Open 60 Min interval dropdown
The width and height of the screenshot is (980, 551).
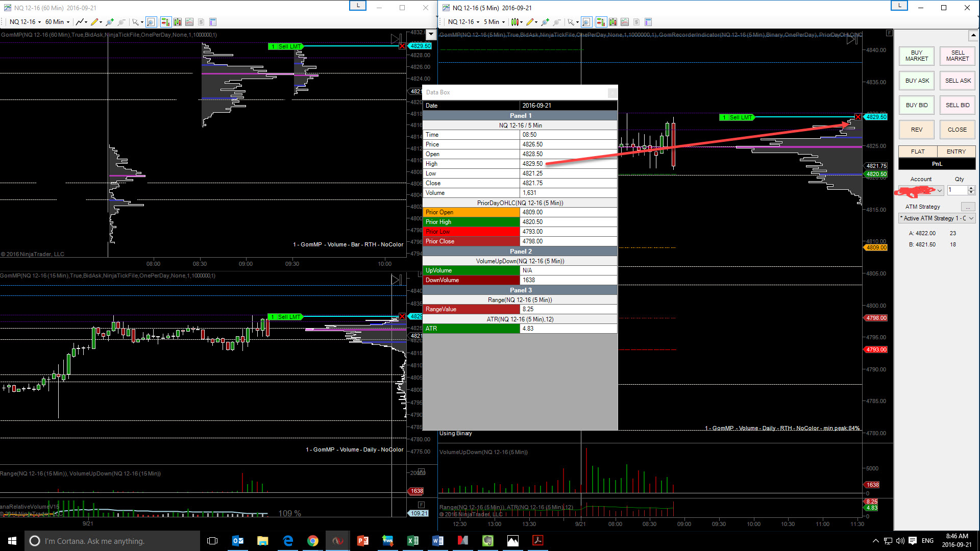tap(57, 22)
